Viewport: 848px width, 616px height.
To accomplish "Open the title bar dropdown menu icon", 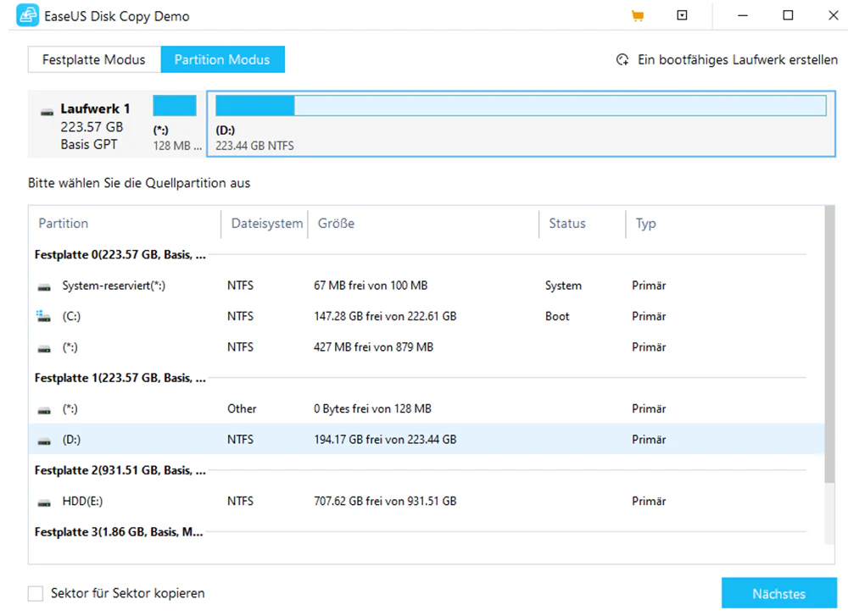I will (682, 15).
